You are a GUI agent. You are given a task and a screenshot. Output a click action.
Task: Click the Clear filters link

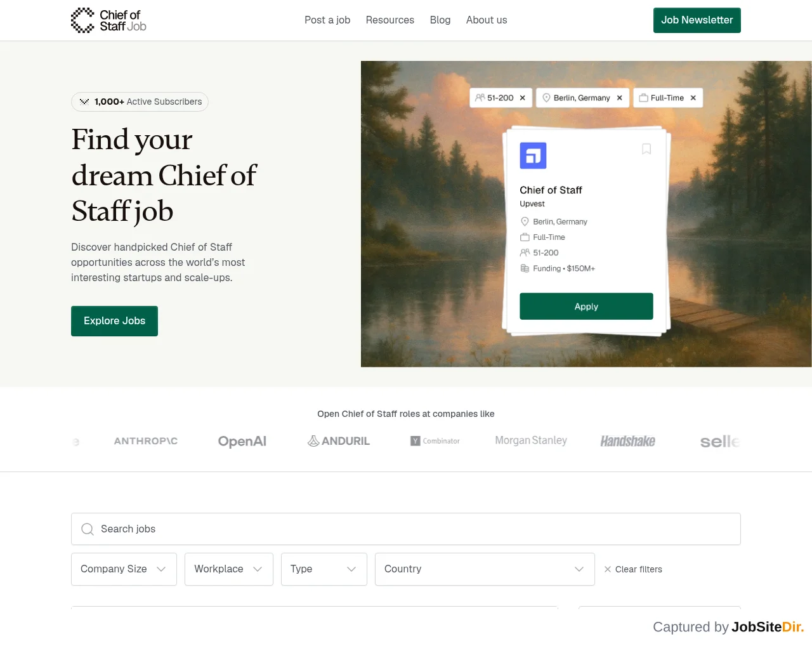[x=633, y=569]
